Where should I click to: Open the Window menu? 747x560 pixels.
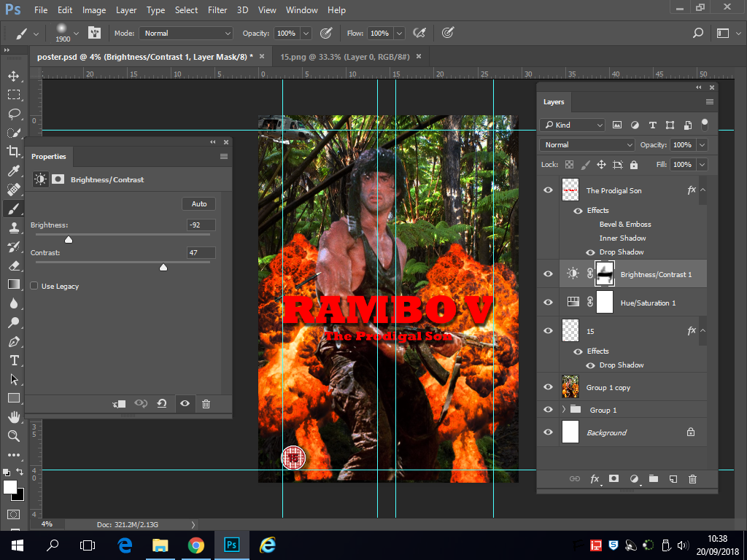pyautogui.click(x=301, y=10)
